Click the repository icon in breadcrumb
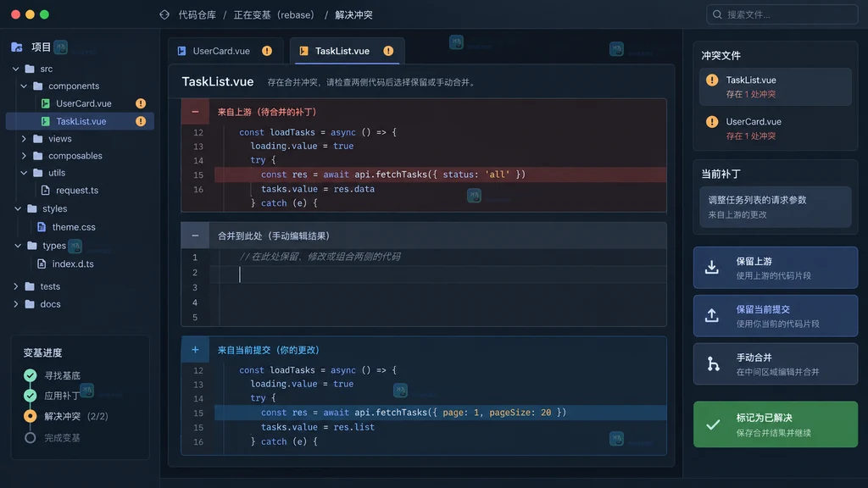The height and width of the screenshot is (488, 868). (x=164, y=15)
